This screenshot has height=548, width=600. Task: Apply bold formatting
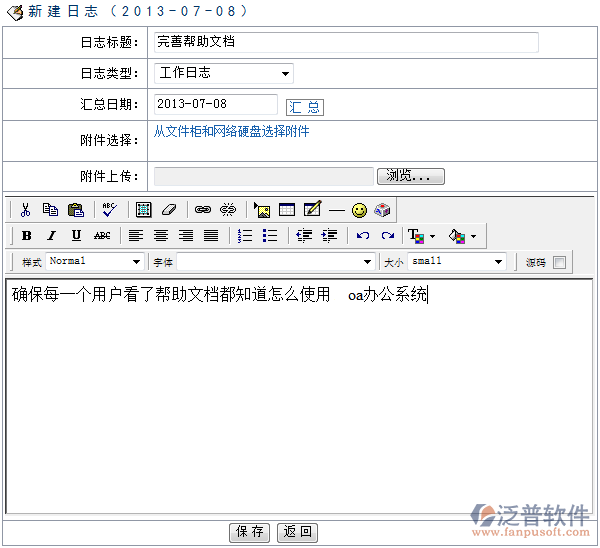(26, 236)
